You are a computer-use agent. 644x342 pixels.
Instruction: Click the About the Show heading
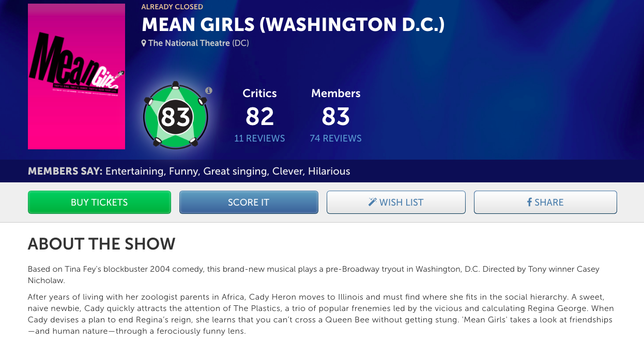(101, 244)
